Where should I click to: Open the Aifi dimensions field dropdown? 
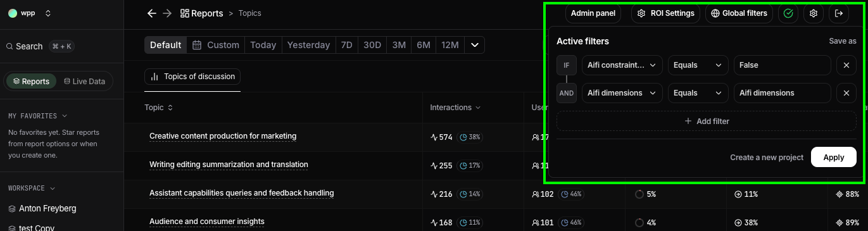622,93
